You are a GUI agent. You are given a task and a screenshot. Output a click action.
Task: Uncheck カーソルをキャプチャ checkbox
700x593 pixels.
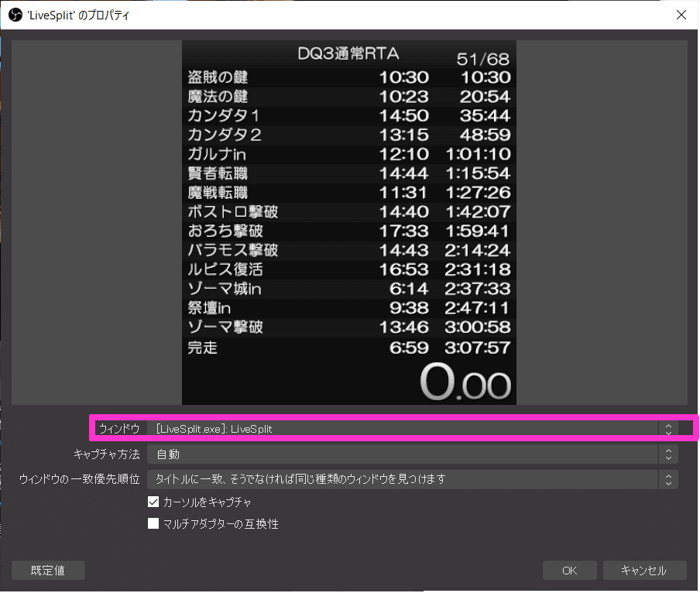pos(153,502)
